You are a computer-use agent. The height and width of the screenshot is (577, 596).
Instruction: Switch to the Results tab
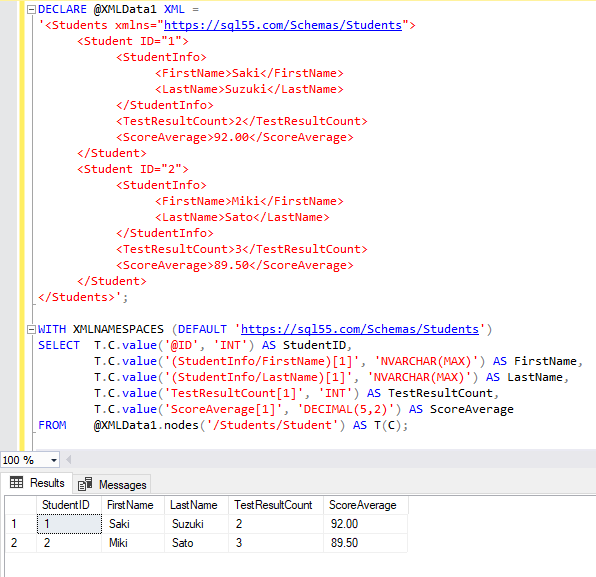37,483
